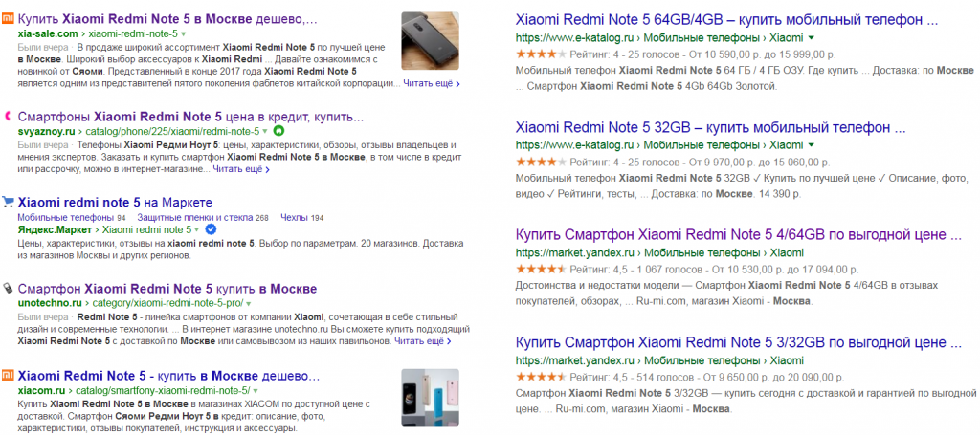Image resolution: width=980 pixels, height=435 pixels.
Task: Open 'Xiaomi redmi note 5 на Маркете' result
Action: coord(116,203)
